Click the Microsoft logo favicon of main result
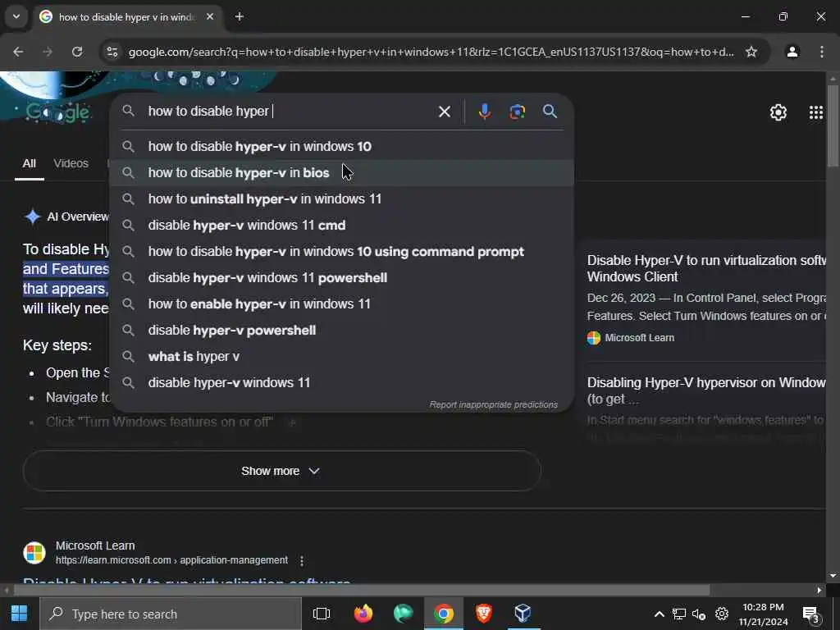840x630 pixels. click(34, 553)
